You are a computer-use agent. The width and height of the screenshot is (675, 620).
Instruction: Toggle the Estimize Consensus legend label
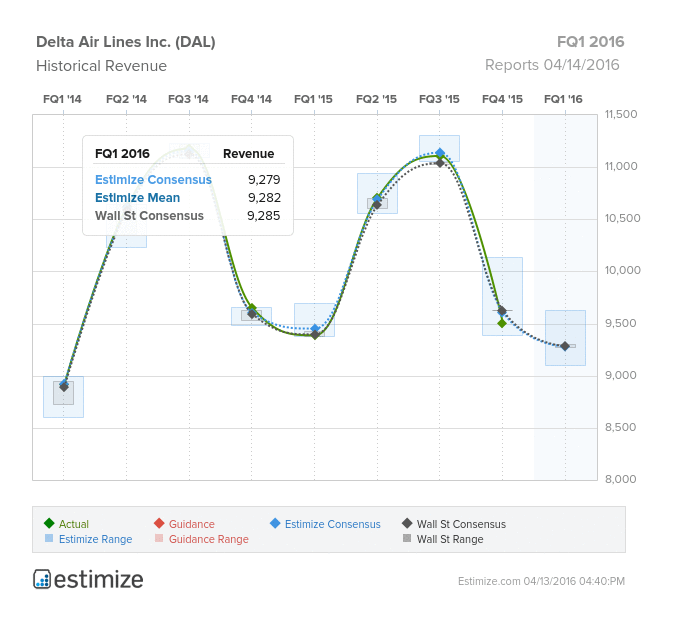(x=333, y=524)
